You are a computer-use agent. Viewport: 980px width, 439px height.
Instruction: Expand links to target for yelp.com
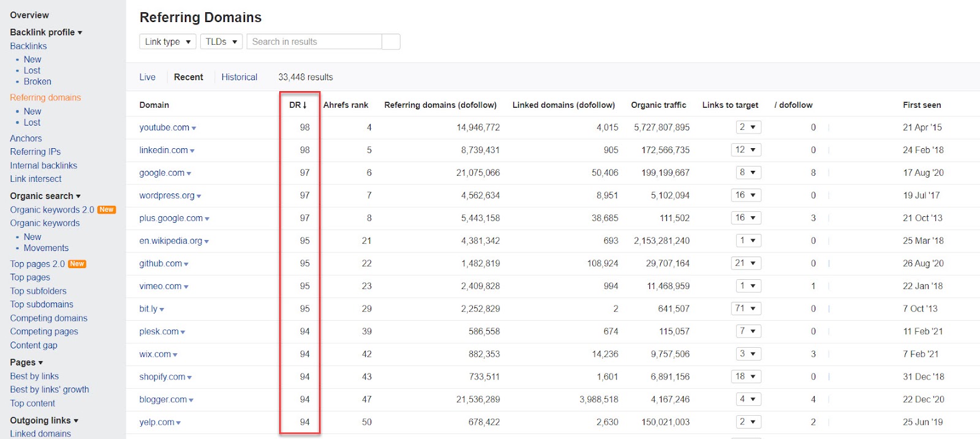748,422
